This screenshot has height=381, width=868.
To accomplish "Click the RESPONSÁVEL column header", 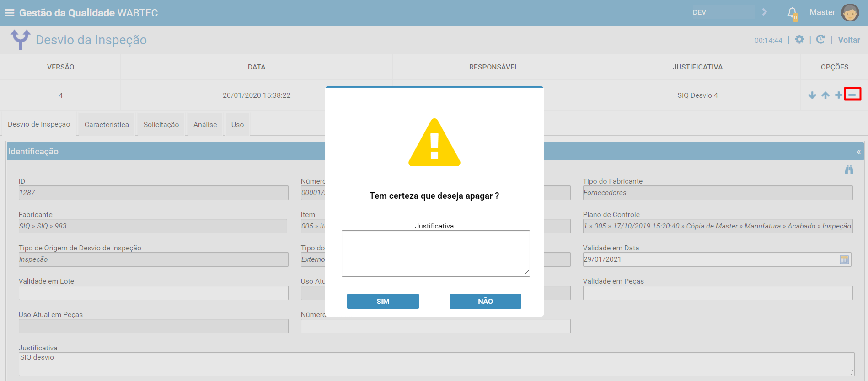I will click(x=493, y=67).
